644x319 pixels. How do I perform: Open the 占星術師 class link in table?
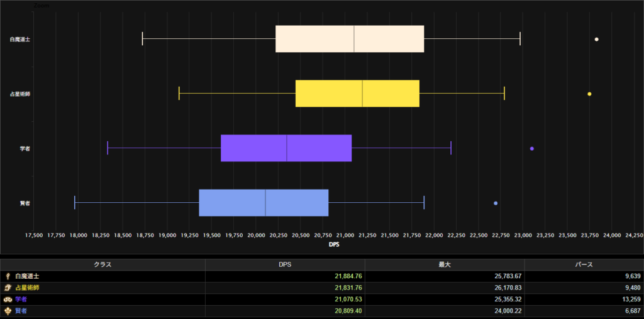[x=27, y=288]
